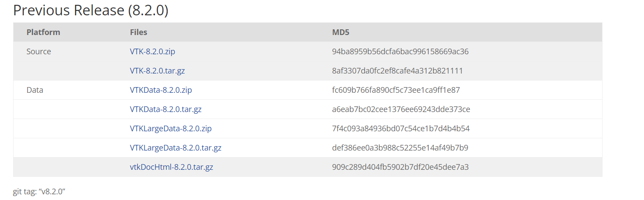Click the Platform column header
The image size is (644, 200).
coord(43,32)
